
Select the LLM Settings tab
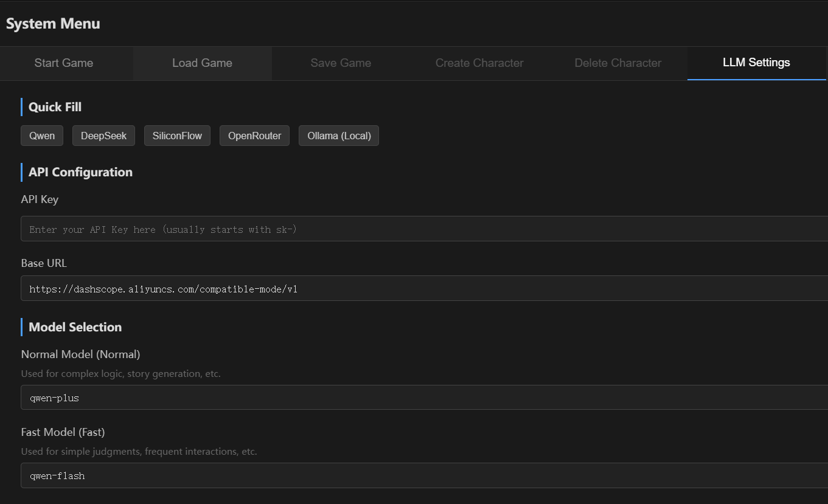pos(756,63)
